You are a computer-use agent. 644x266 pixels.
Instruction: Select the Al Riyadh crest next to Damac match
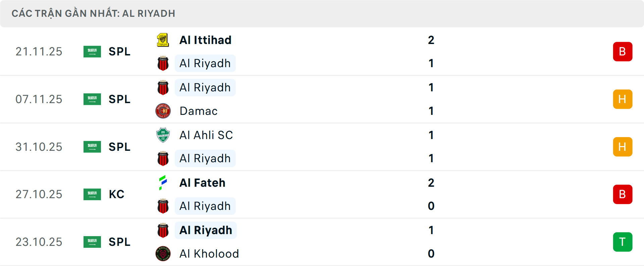[163, 87]
